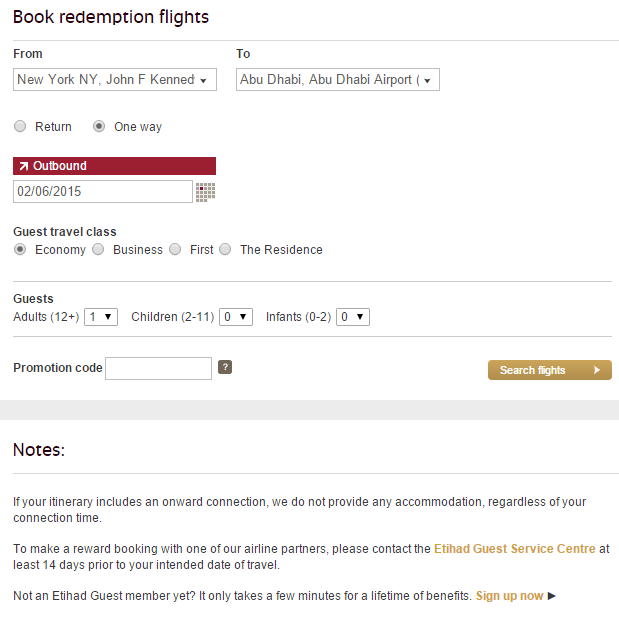The height and width of the screenshot is (619, 619).
Task: Choose Economy travel class
Action: [x=20, y=249]
